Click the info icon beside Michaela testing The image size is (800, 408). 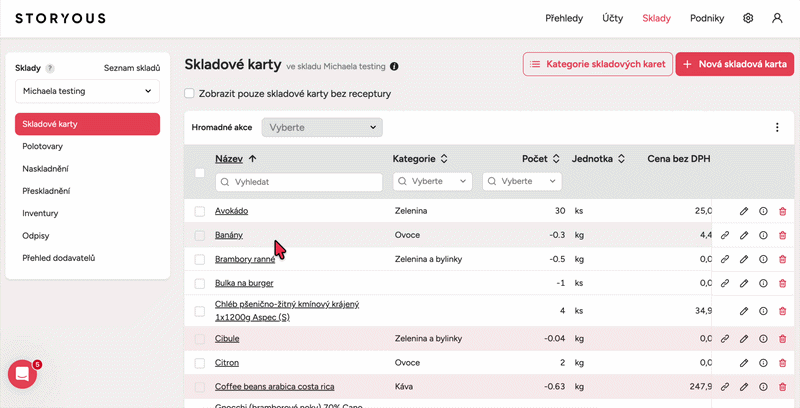394,67
